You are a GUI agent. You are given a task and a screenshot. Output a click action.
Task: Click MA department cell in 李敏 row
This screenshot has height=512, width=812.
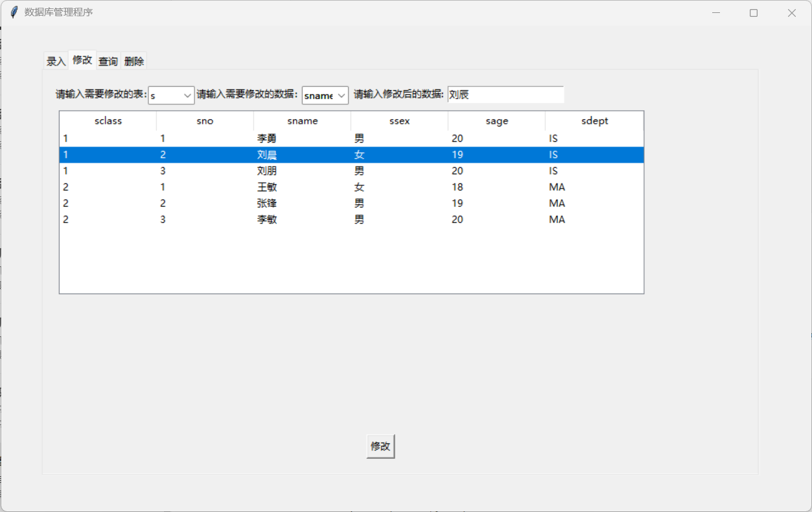pyautogui.click(x=557, y=220)
